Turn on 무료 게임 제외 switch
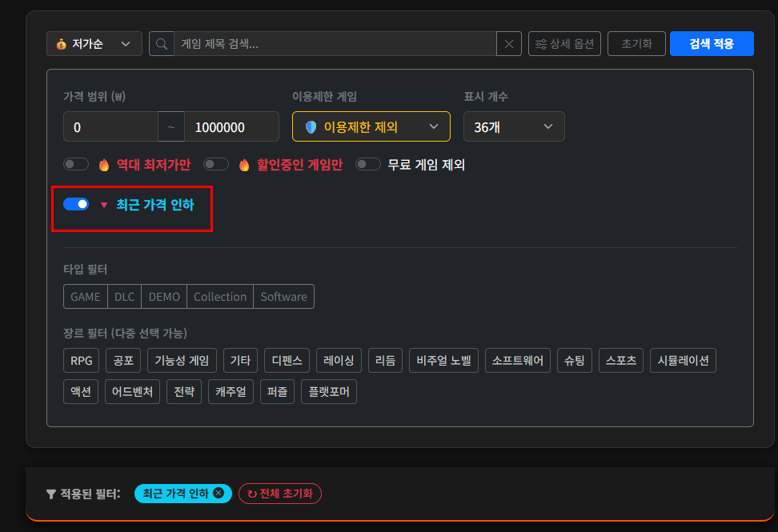The image size is (778, 532). tap(368, 165)
